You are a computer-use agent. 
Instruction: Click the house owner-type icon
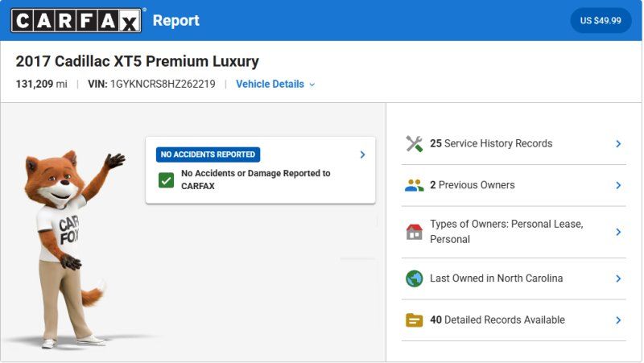pos(414,232)
